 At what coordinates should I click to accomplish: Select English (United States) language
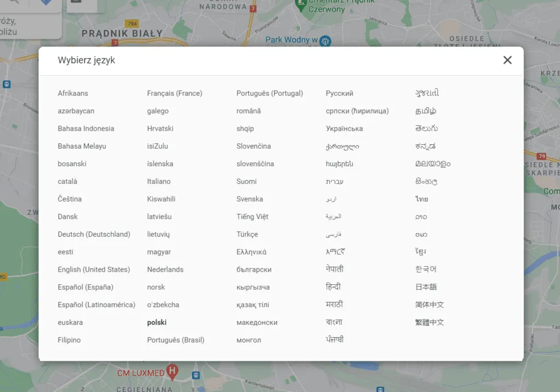(x=93, y=270)
